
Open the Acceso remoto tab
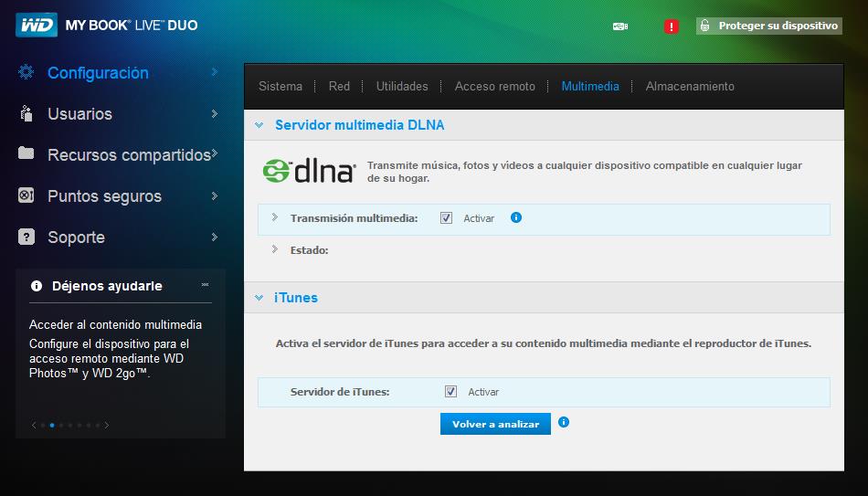click(x=494, y=86)
